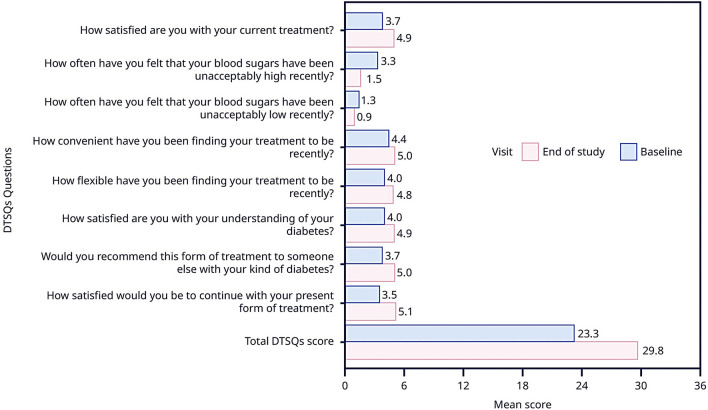Click the 29.8 data label
708x410 pixels.
(653, 351)
